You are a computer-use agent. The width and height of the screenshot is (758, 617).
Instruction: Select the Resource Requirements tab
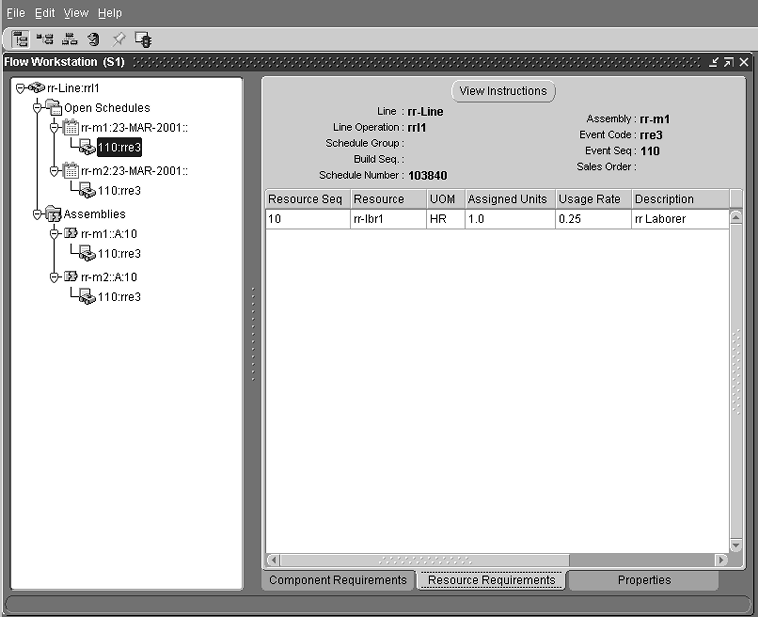pos(492,580)
